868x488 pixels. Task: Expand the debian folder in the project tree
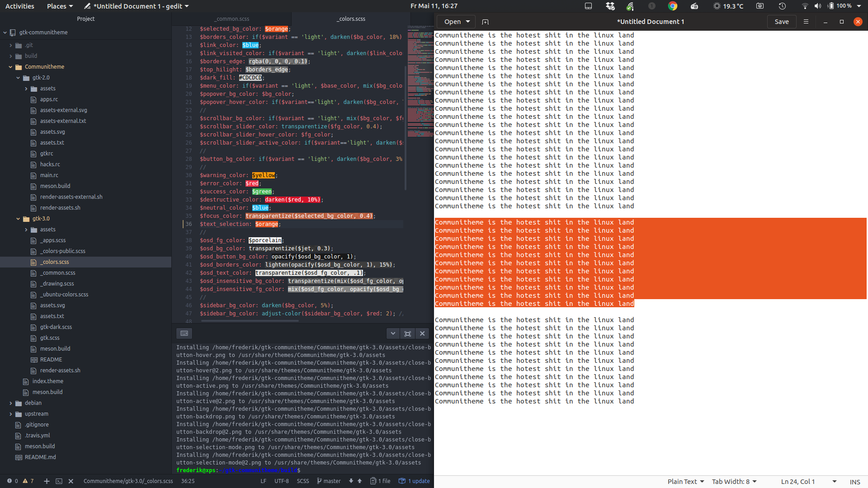pyautogui.click(x=11, y=403)
